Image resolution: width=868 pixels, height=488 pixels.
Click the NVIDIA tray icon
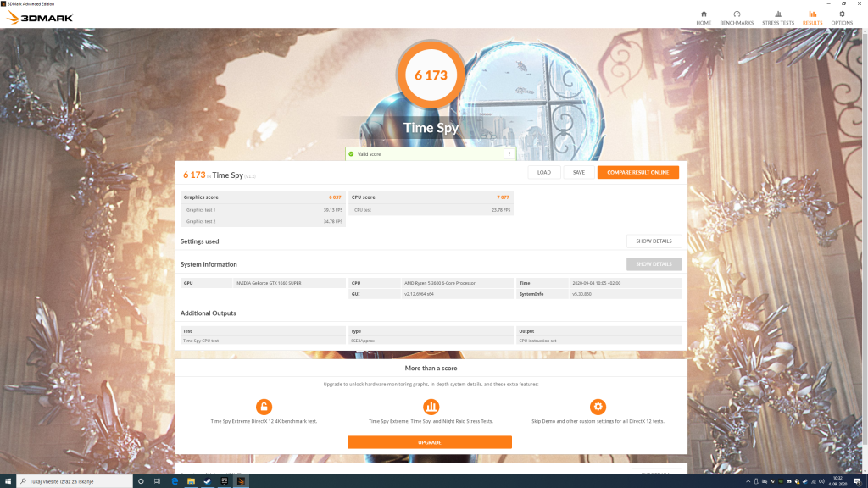tap(781, 481)
